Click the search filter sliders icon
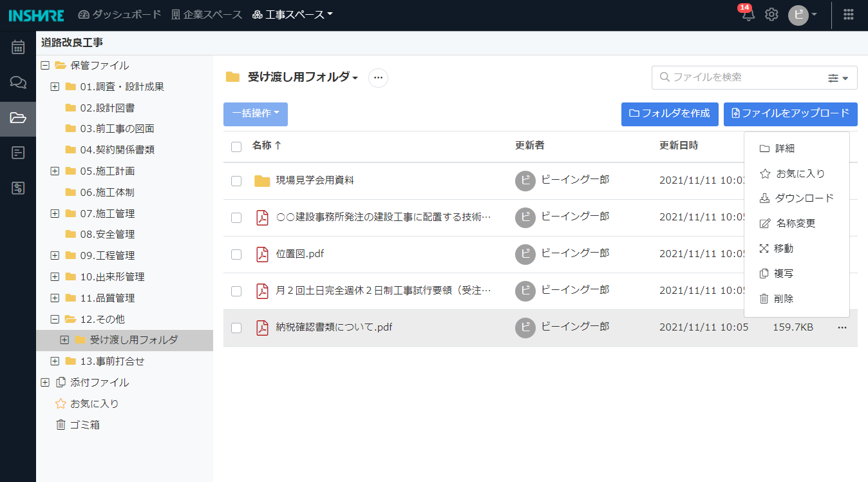The image size is (868, 482). coord(838,78)
